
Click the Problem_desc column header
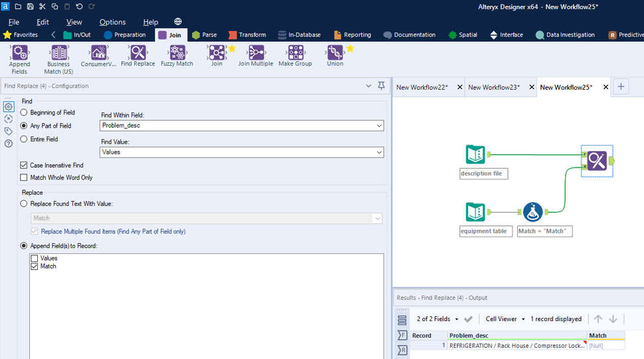pyautogui.click(x=517, y=336)
